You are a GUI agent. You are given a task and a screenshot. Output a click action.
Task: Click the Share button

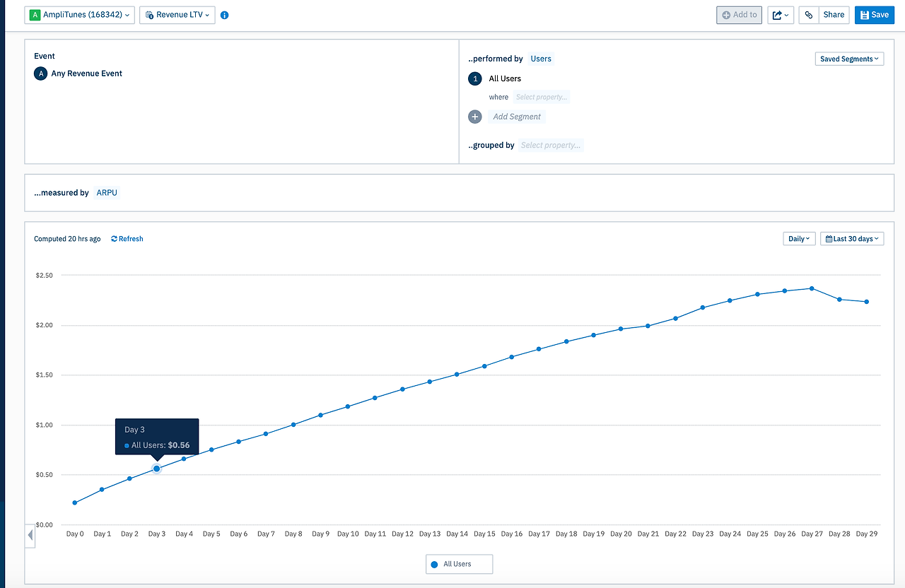(834, 15)
